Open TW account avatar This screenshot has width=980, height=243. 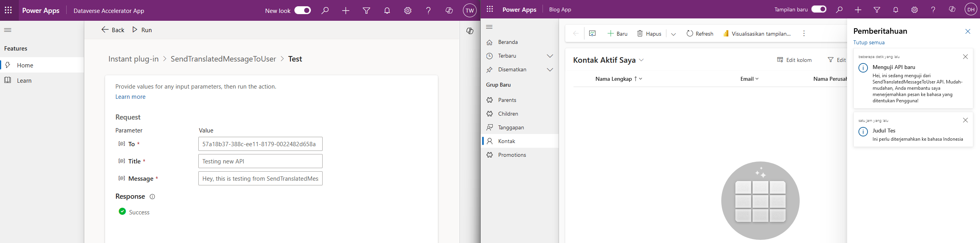[470, 11]
